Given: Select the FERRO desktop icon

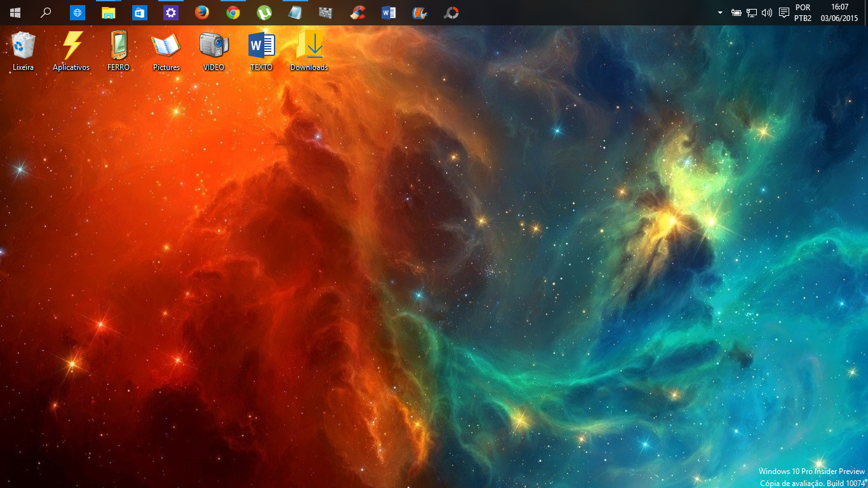Looking at the screenshot, I should tap(118, 51).
